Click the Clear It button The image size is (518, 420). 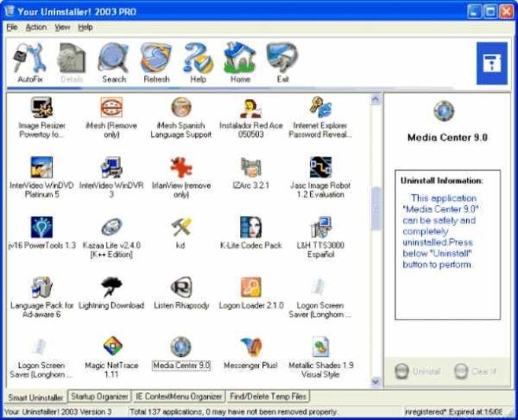click(x=475, y=371)
